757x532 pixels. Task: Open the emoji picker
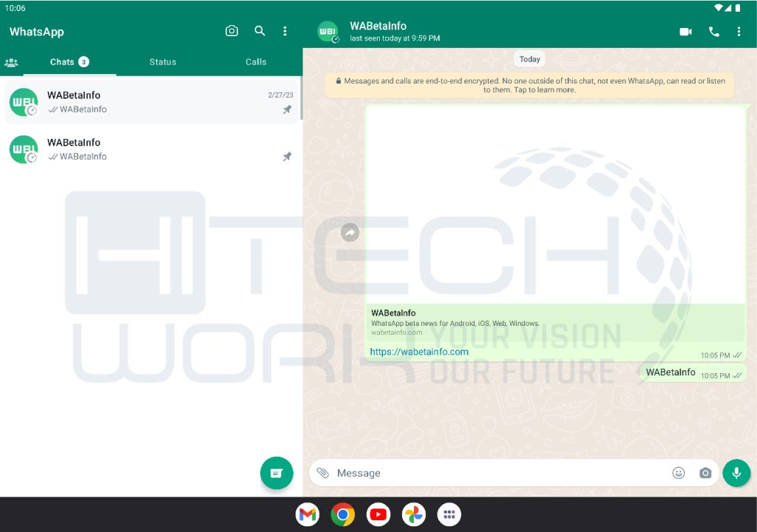(679, 473)
